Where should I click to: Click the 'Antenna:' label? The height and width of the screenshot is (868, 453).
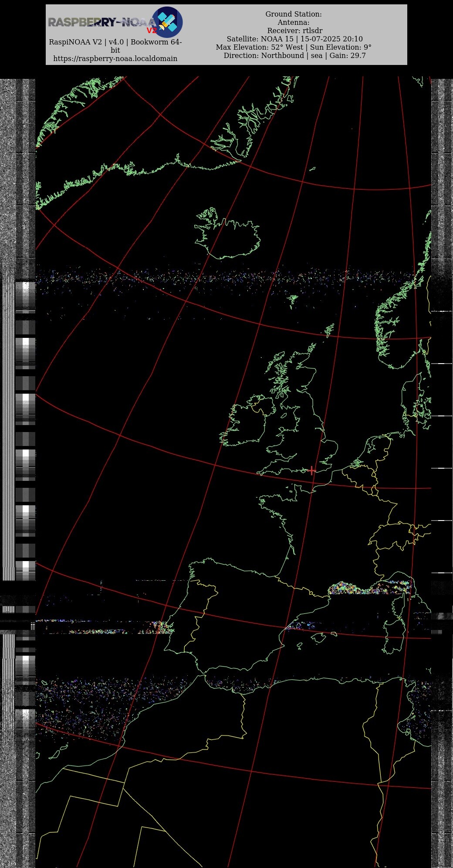[294, 22]
